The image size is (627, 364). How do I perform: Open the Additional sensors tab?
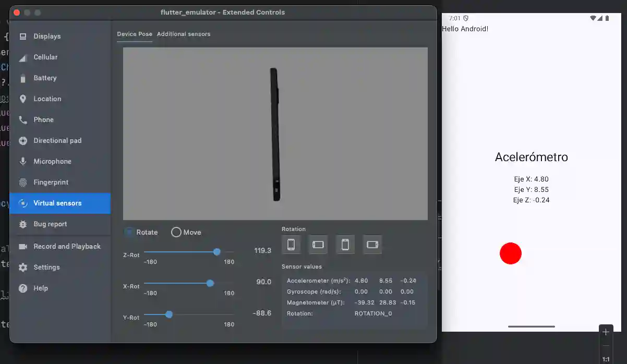coord(184,34)
